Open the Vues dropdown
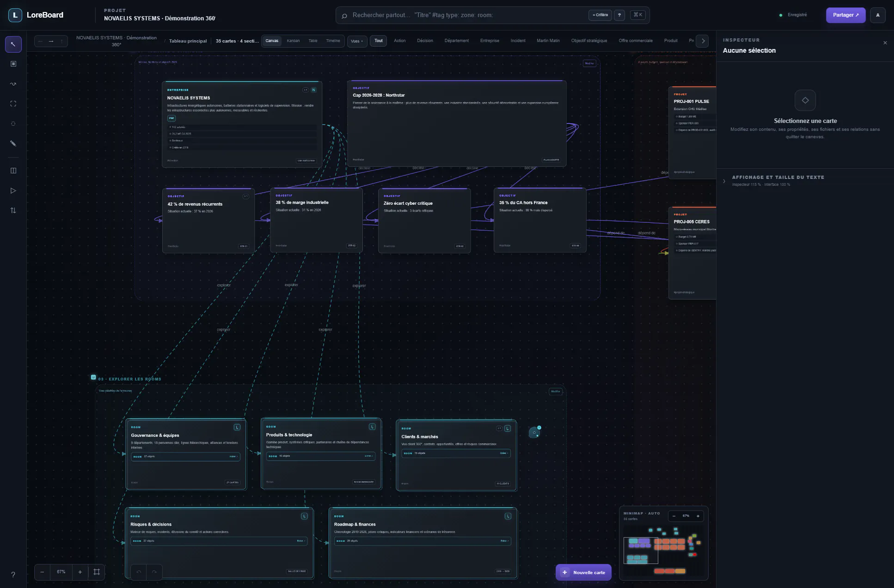The height and width of the screenshot is (588, 894). pos(357,41)
